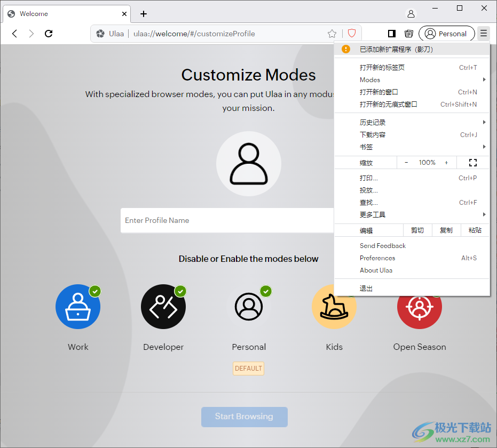Screen dimensions: 497x448
Task: Open Preferences from menu
Action: click(412, 258)
